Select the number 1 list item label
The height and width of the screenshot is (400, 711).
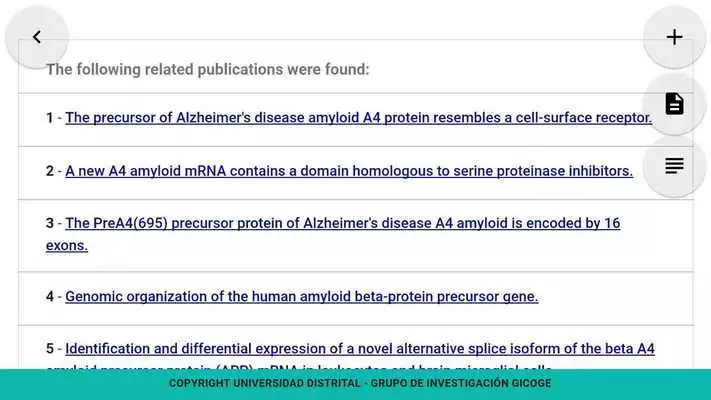pos(49,118)
